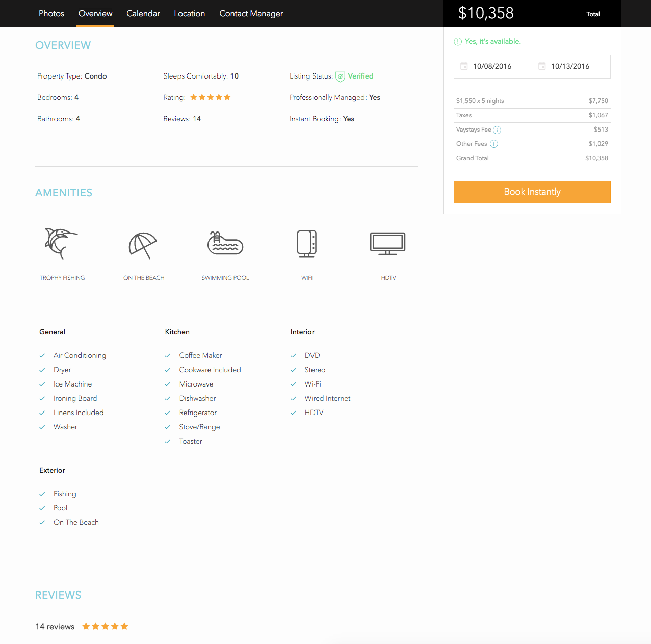Screen dimensions: 651x644
Task: Click checkmark next to Air Conditioning
Action: coord(42,356)
